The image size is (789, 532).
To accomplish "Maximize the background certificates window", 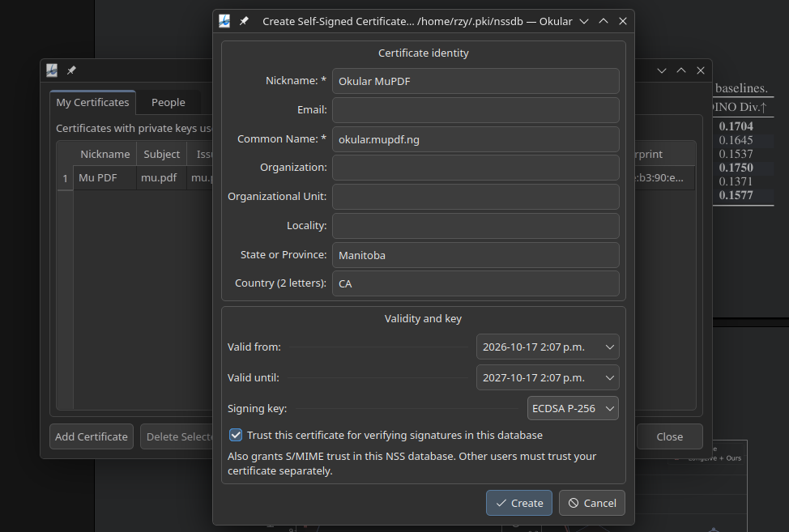I will coord(681,70).
